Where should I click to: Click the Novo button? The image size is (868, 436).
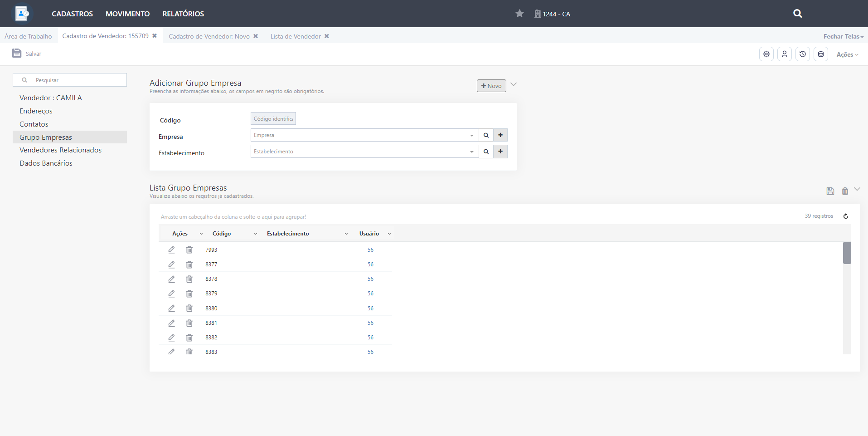491,86
